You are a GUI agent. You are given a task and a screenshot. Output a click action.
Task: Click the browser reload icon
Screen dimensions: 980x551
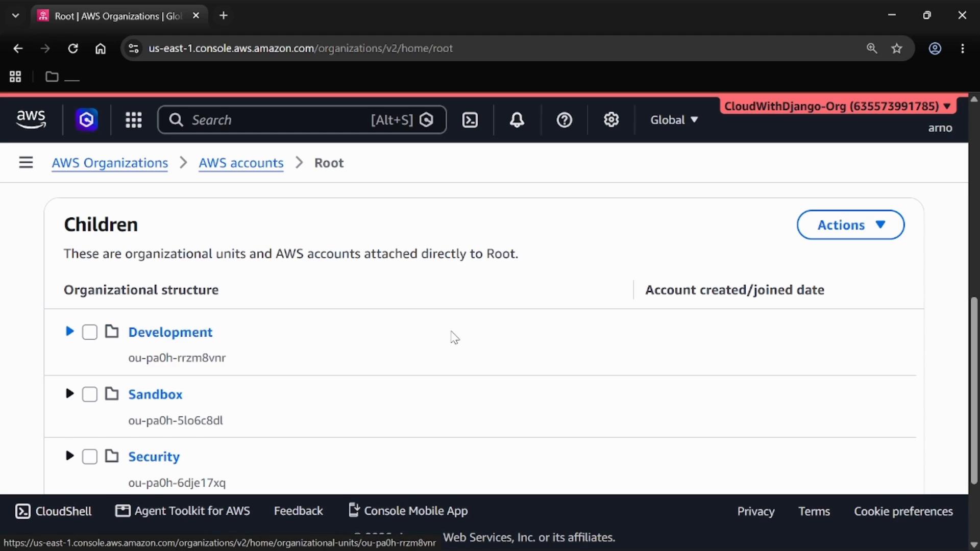(x=73, y=48)
